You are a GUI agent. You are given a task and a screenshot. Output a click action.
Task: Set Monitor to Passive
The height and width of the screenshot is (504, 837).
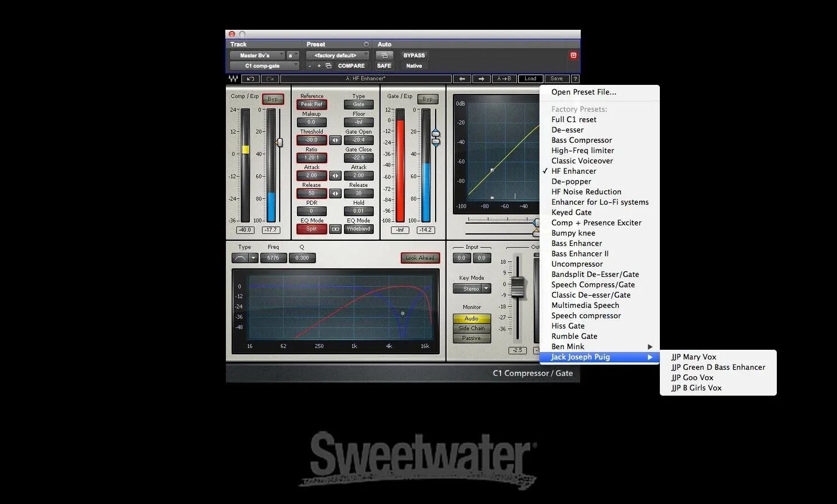[472, 338]
